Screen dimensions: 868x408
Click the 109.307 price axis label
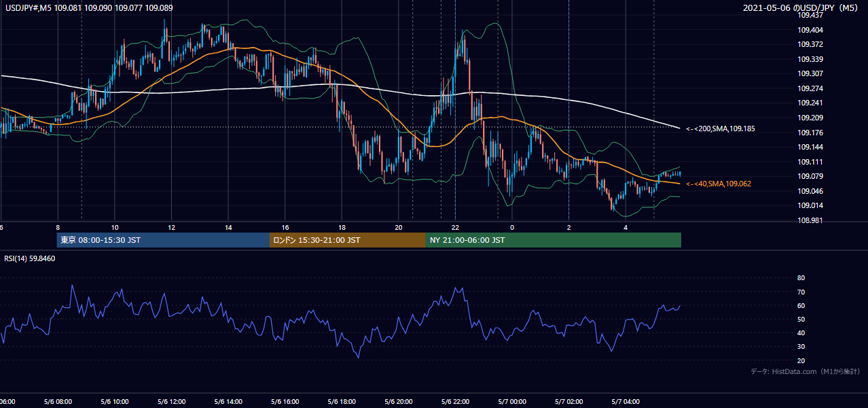point(810,73)
